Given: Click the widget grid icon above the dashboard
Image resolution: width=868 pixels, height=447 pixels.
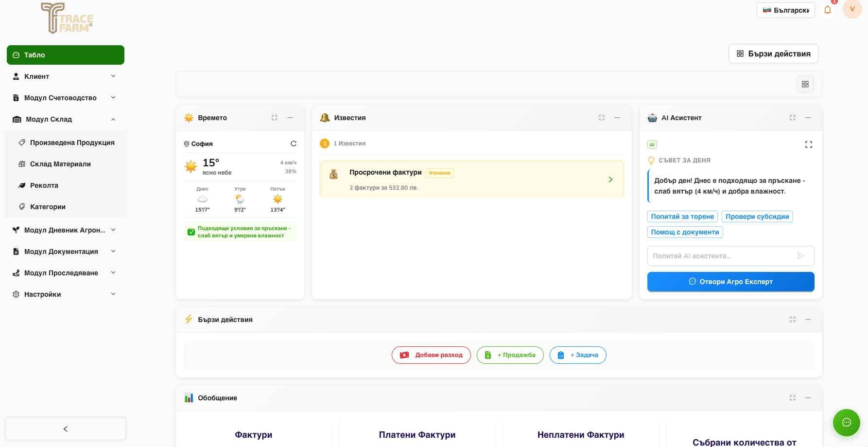Looking at the screenshot, I should [805, 84].
